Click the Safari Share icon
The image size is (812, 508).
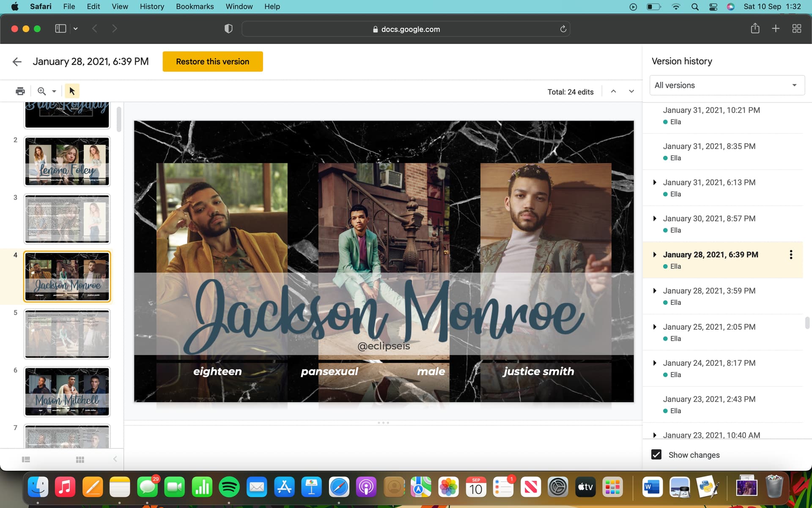(755, 28)
